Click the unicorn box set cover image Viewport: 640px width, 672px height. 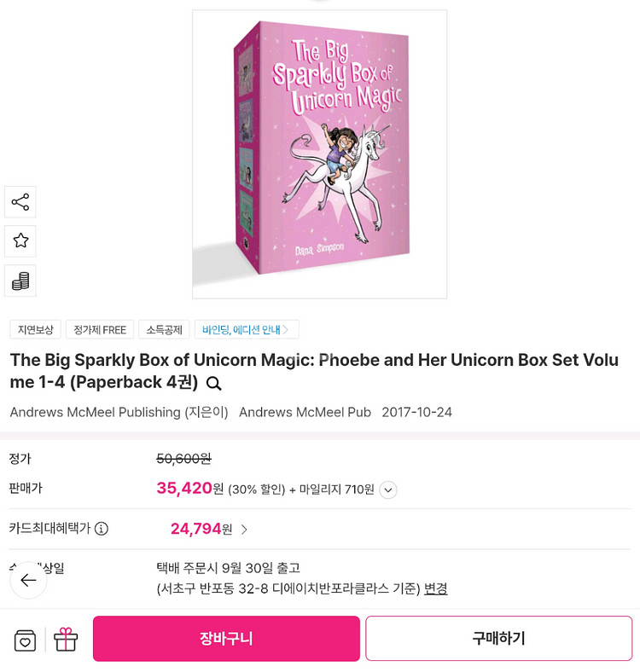pyautogui.click(x=319, y=154)
